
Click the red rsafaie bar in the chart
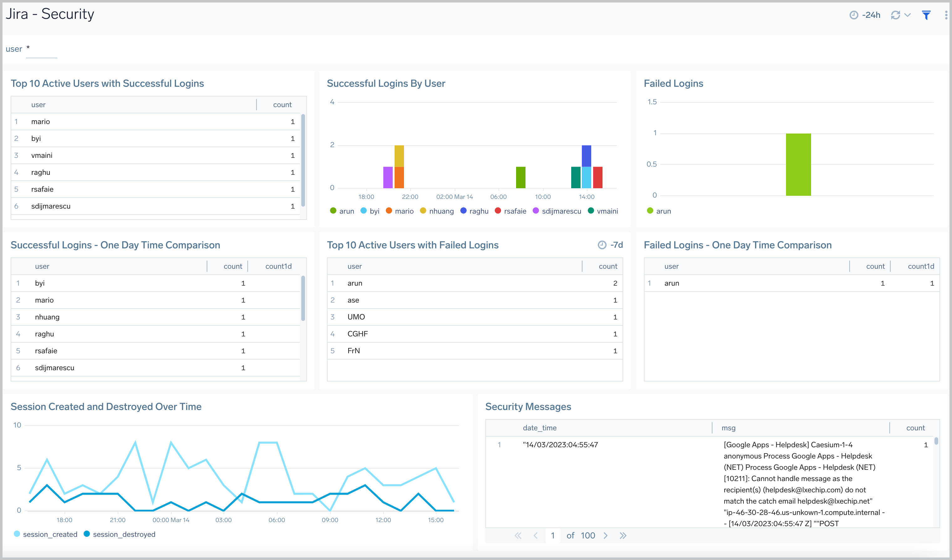[597, 177]
